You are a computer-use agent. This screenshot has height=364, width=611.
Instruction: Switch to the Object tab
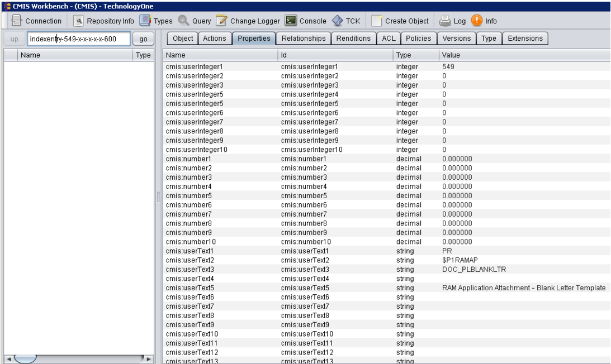tap(183, 39)
